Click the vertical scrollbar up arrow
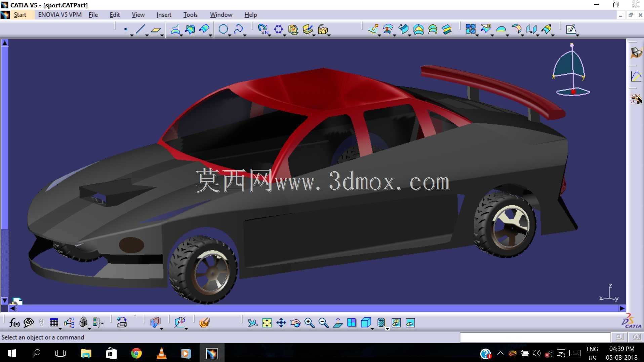644x362 pixels. pyautogui.click(x=5, y=43)
